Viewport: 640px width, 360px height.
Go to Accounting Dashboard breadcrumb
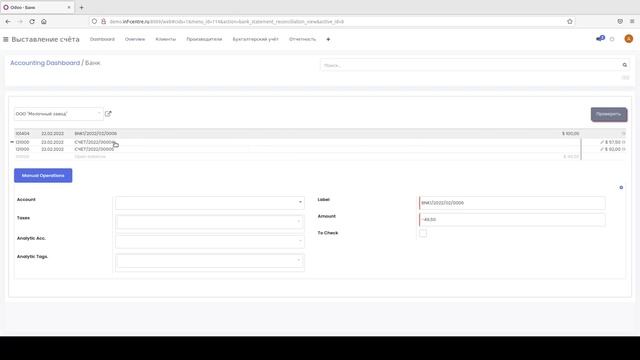pyautogui.click(x=45, y=63)
